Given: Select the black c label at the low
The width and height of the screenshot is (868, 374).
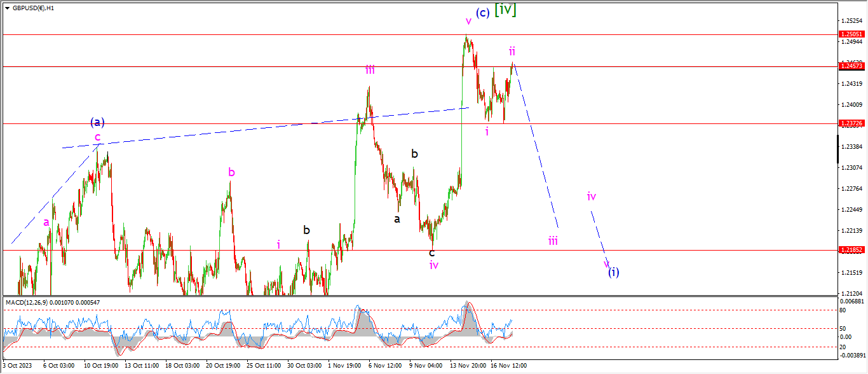Looking at the screenshot, I should point(432,253).
